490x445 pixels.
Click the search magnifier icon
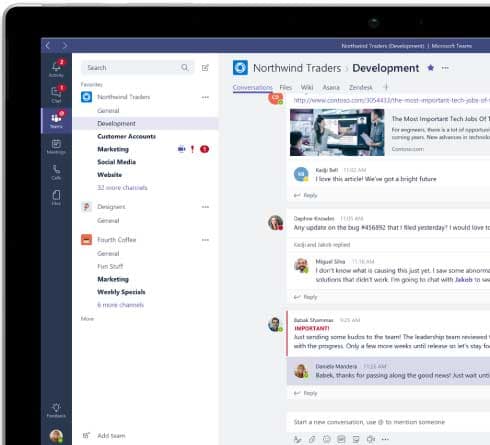tap(184, 68)
